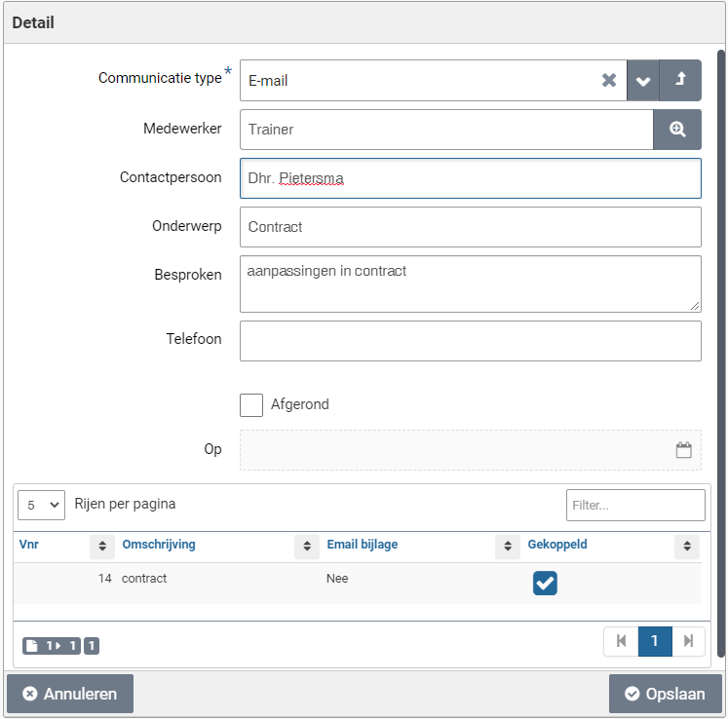
Task: Clear the Communicatie type E-mail selection
Action: (x=609, y=81)
